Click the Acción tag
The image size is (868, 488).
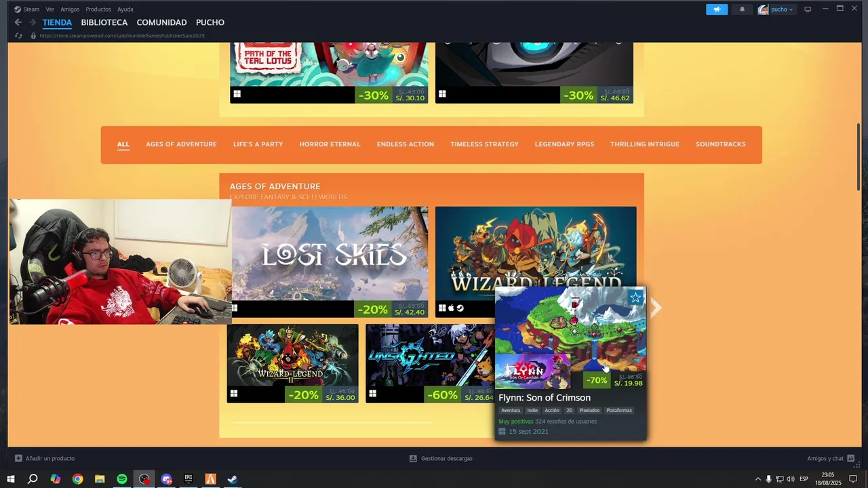click(x=552, y=411)
